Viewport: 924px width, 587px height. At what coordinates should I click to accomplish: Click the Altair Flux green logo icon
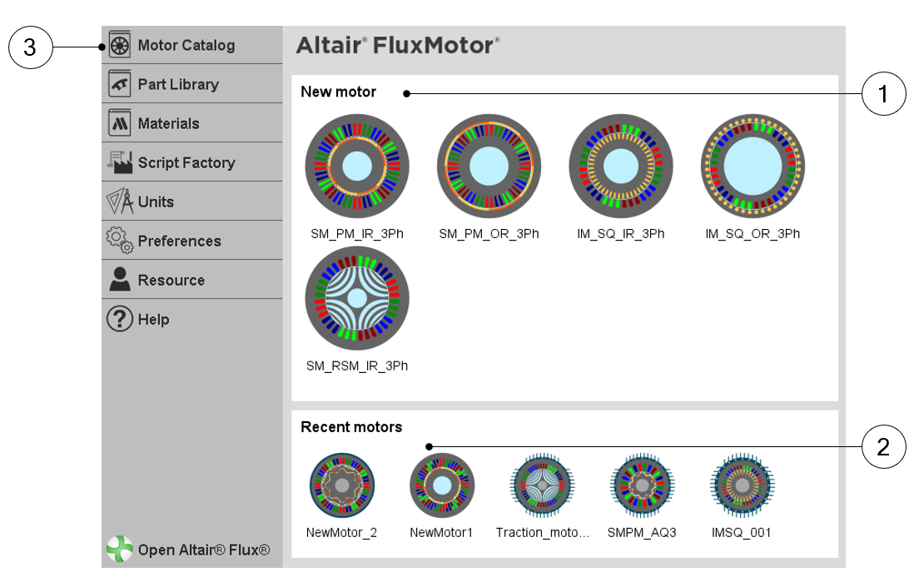point(119,550)
